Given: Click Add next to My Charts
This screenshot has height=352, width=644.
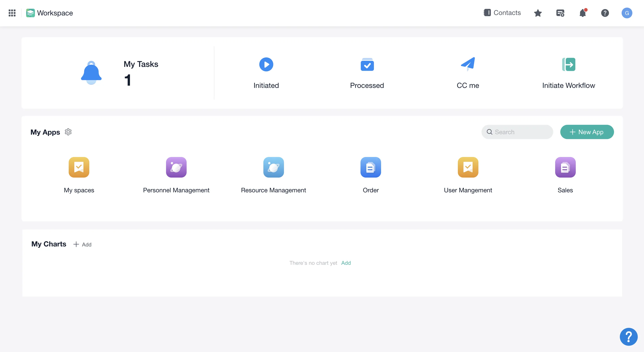Looking at the screenshot, I should 82,244.
